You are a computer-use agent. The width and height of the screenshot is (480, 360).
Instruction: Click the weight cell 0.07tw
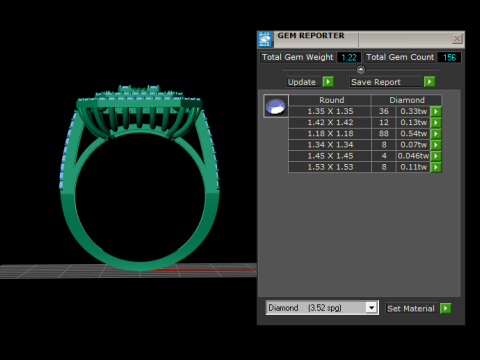(x=413, y=145)
